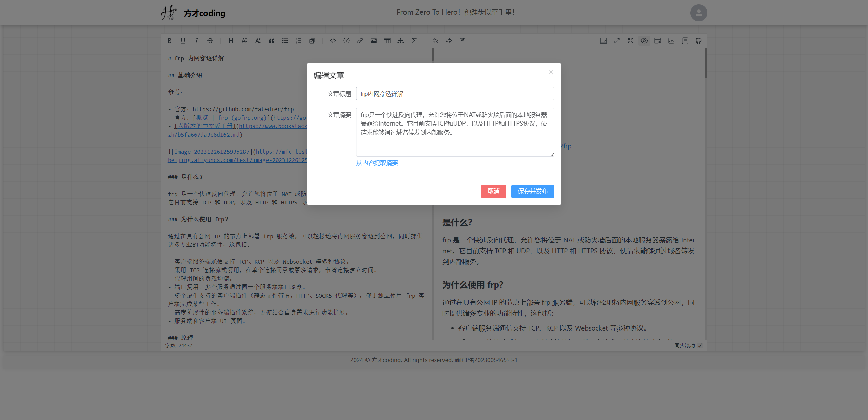
Task: Enter browser fullscreen with four-arrows icon
Action: point(631,41)
